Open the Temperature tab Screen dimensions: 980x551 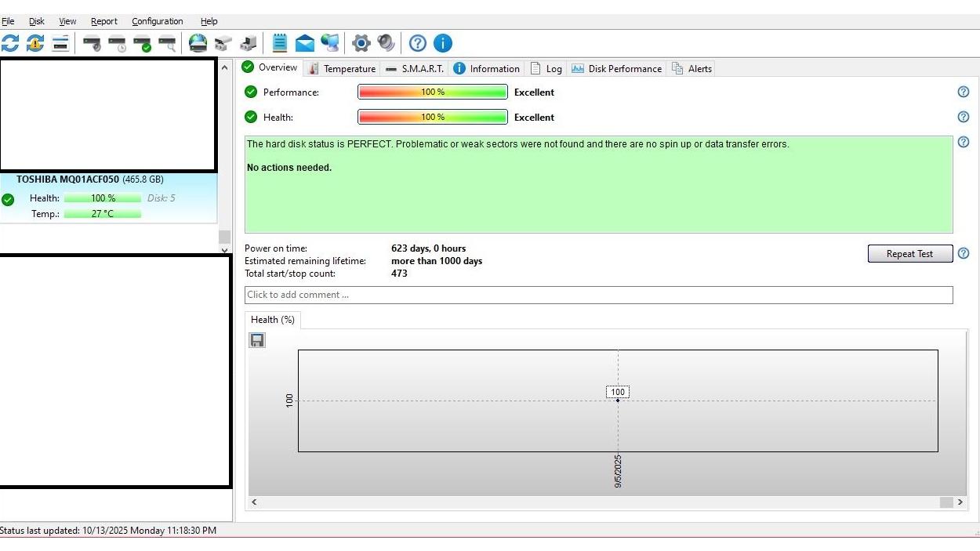click(x=342, y=69)
